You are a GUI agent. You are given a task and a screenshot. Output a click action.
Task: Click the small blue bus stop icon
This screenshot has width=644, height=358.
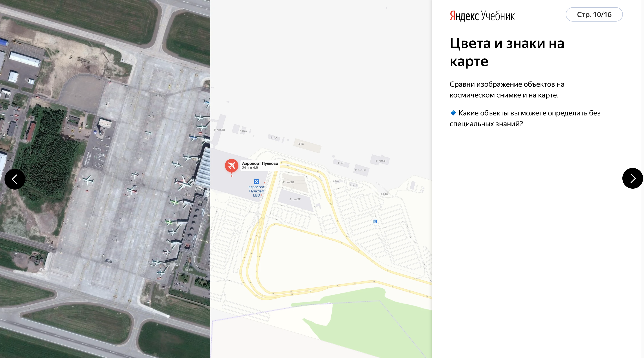tap(375, 221)
